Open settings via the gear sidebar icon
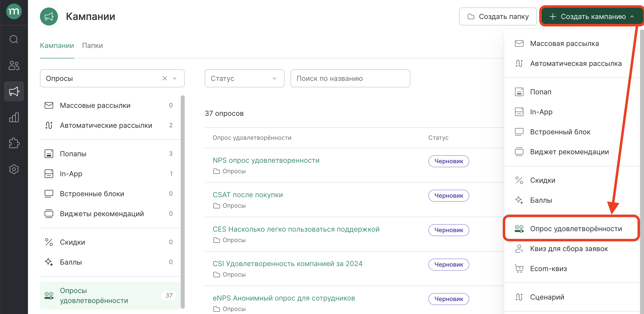 coord(14,169)
